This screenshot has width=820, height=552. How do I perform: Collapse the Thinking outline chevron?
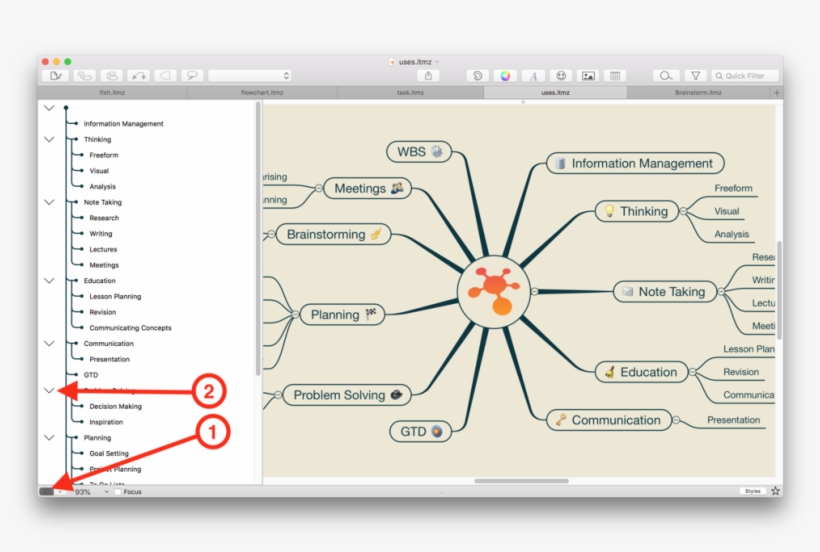[49, 140]
